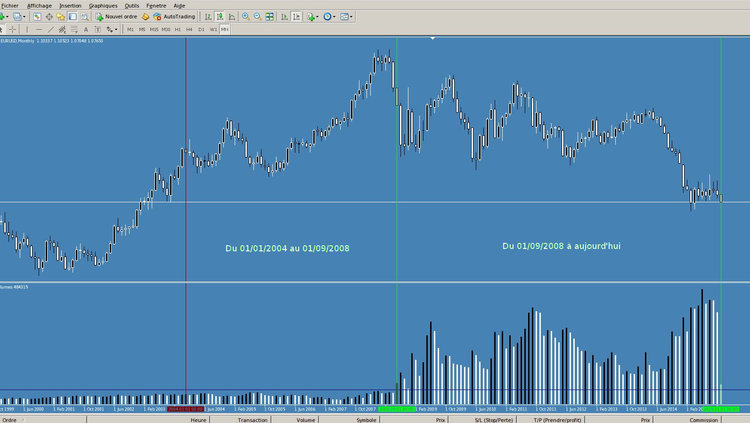Viewport: 750px width, 423px height.
Task: Click the zoom in magnifier icon
Action: tap(245, 17)
